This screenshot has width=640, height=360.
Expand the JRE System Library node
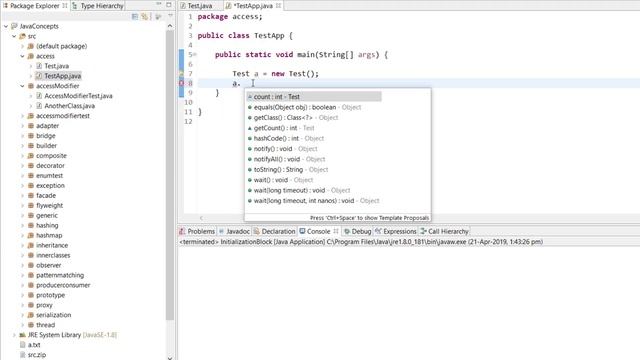point(14,335)
